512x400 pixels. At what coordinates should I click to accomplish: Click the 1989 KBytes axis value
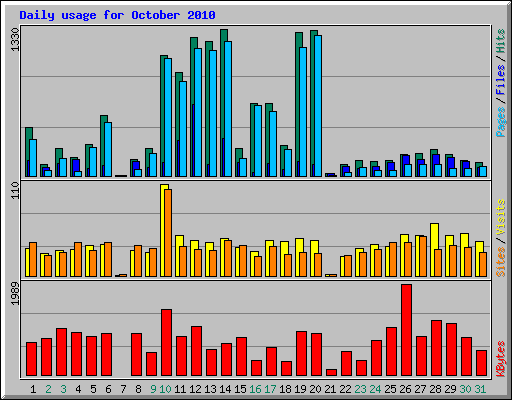coord(15,293)
